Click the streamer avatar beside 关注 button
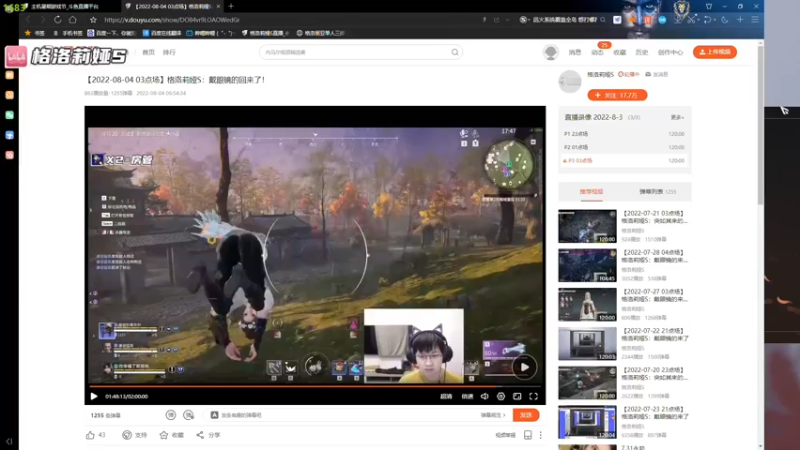This screenshot has width=800, height=450. 570,82
